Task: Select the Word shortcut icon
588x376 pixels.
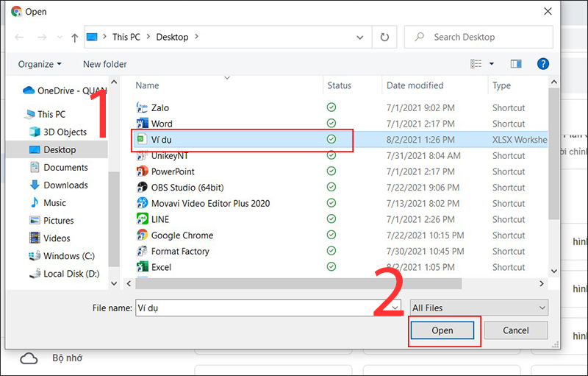Action: [142, 124]
